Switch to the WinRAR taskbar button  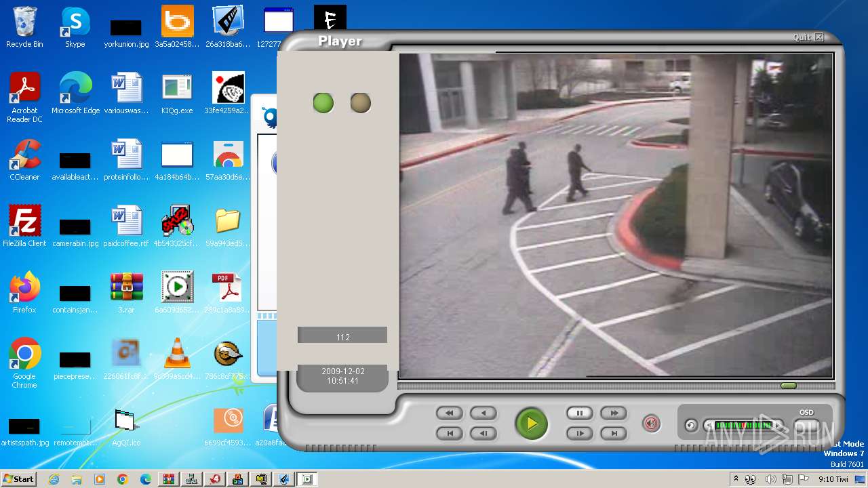(169, 479)
